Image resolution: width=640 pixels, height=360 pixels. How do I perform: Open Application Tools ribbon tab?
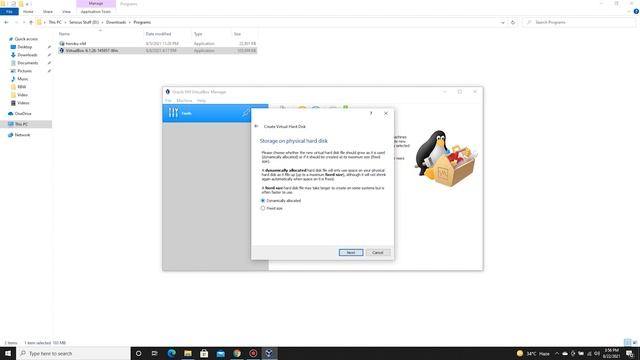point(96,12)
